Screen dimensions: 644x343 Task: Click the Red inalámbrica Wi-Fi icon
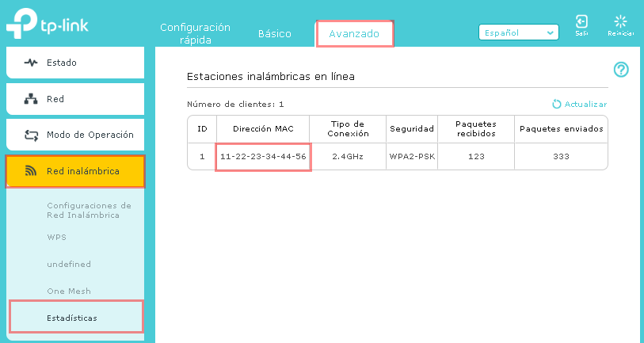32,171
